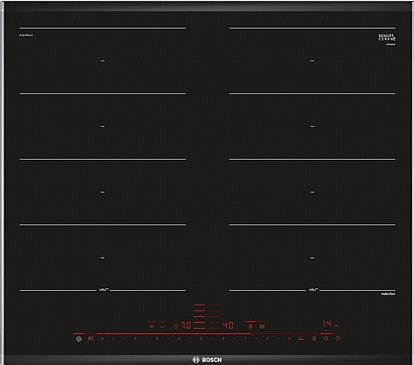Tap the right FlexZone link symbol
414x365 pixels.
pos(313,290)
